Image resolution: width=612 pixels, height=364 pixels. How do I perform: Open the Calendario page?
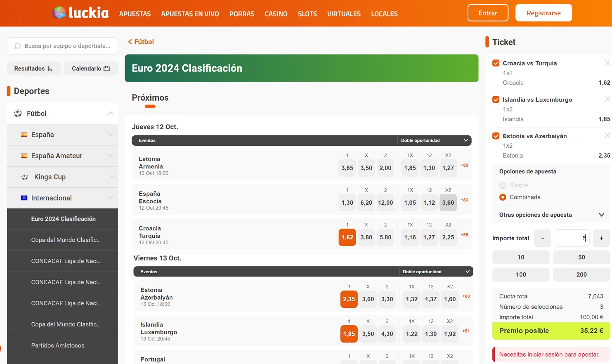point(91,69)
